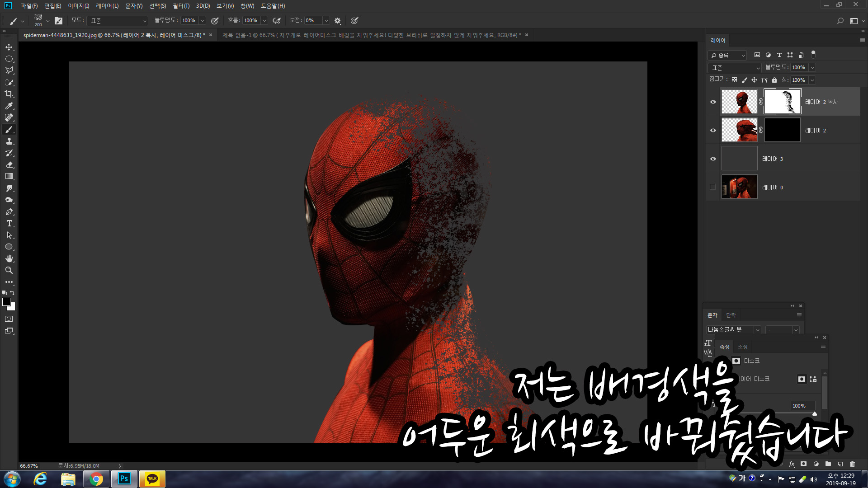Screen dimensions: 868x488
Task: Switch to the 제목 없음-1 document tab
Action: (x=371, y=35)
